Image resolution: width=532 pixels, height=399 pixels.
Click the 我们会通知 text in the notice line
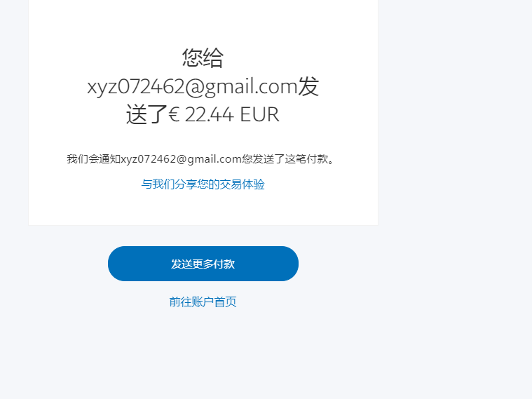[x=94, y=159]
